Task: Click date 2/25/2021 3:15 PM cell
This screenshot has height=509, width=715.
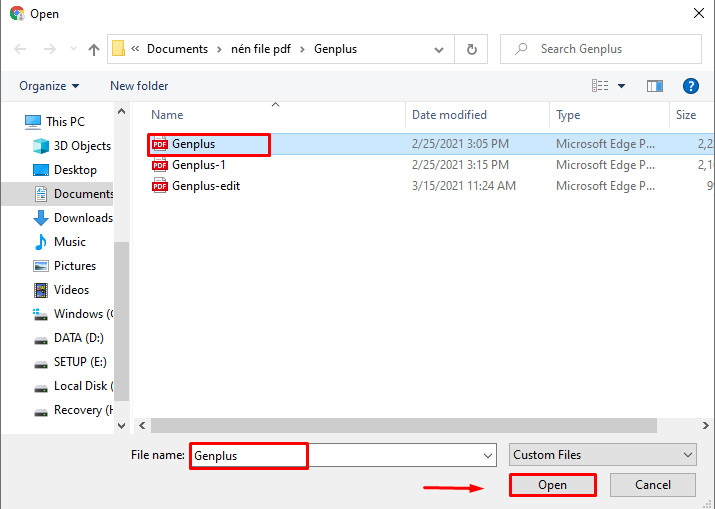Action: 460,165
